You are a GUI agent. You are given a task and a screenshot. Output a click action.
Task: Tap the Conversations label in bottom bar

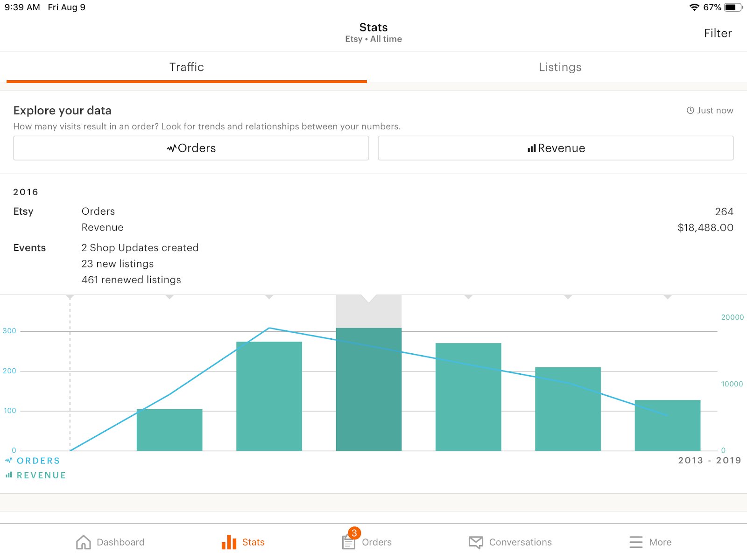pyautogui.click(x=521, y=542)
